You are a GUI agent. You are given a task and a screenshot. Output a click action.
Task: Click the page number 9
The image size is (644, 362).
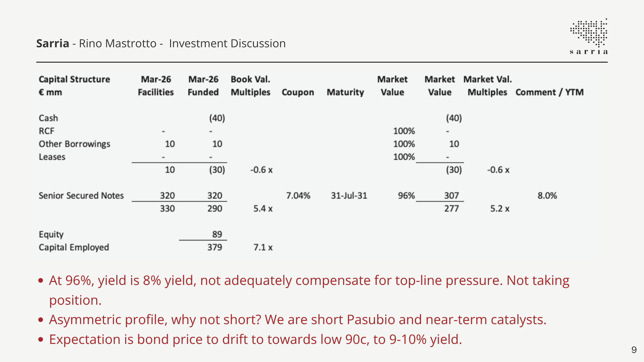634,350
